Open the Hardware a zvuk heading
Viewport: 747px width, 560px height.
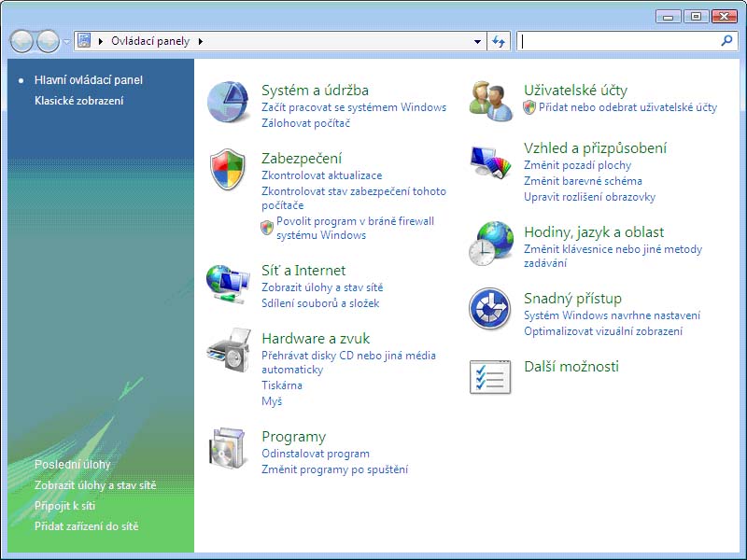tap(316, 338)
